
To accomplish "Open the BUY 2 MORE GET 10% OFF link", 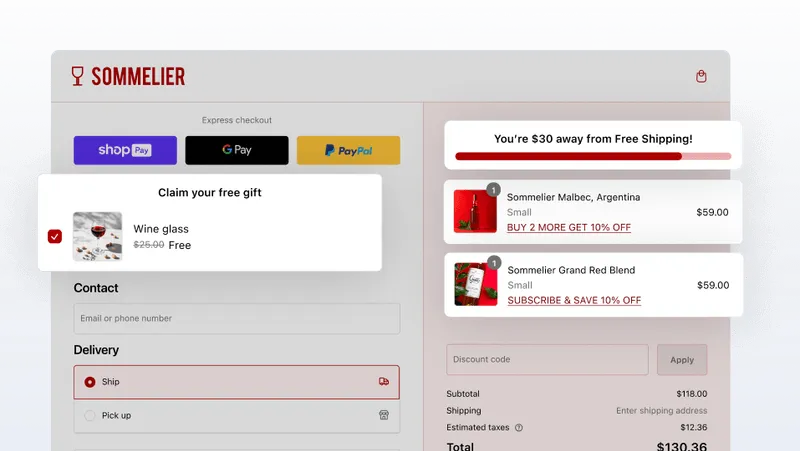I will coord(569,228).
